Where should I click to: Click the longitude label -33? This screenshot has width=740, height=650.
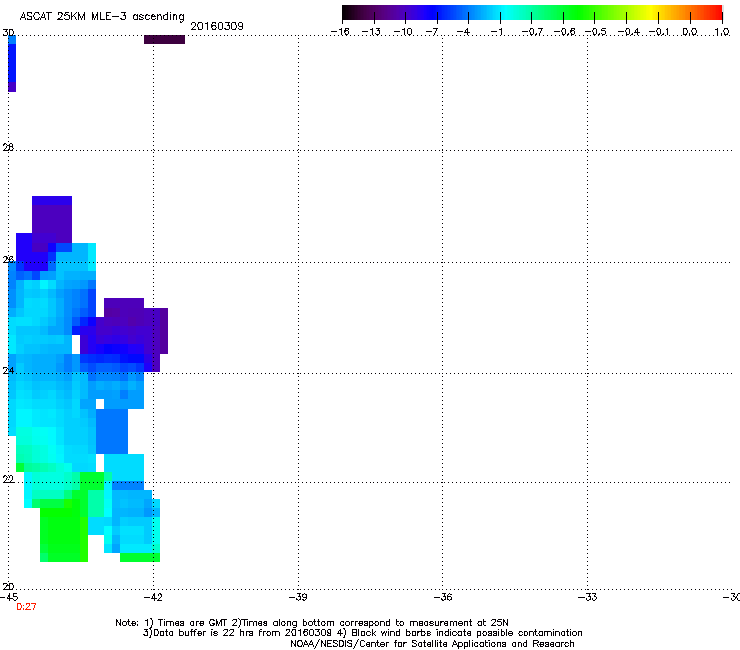pos(588,597)
